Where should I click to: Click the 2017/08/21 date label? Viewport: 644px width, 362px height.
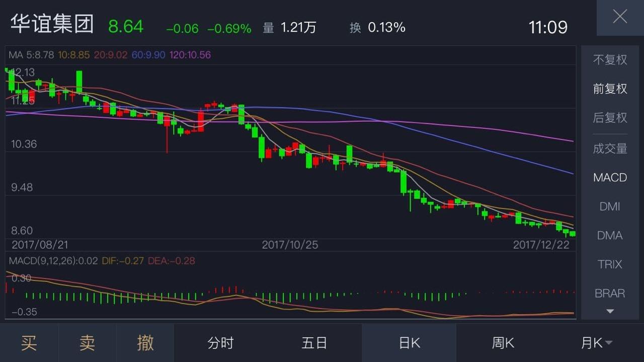pos(40,245)
